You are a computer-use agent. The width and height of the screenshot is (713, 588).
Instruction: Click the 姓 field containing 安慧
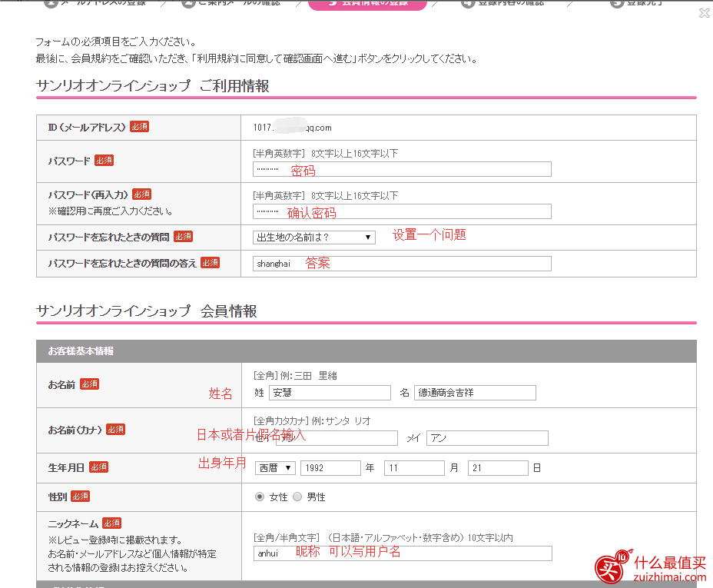tap(330, 393)
